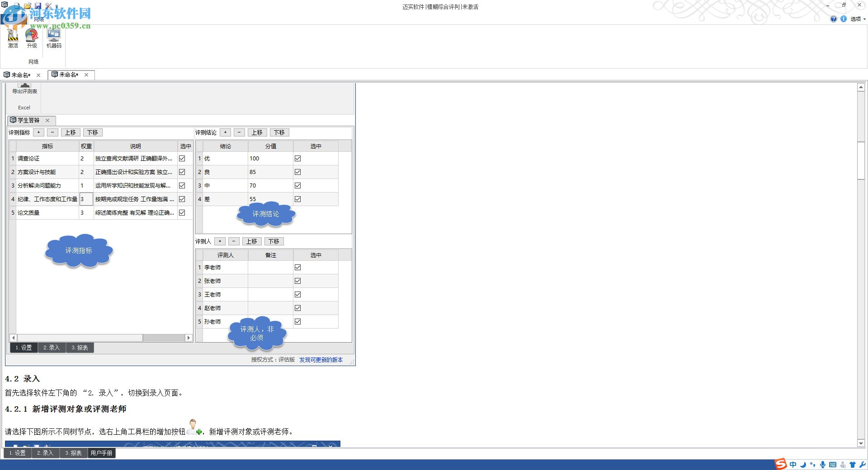
Task: Toggle 选中 checkbox for 方案设计与技能 row
Action: tap(182, 172)
